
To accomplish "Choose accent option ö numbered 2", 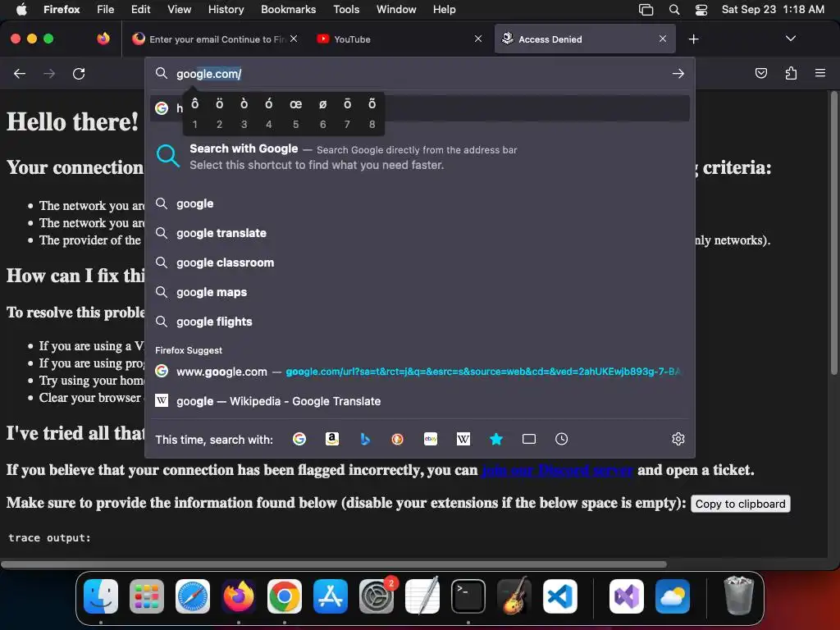I will (x=220, y=113).
